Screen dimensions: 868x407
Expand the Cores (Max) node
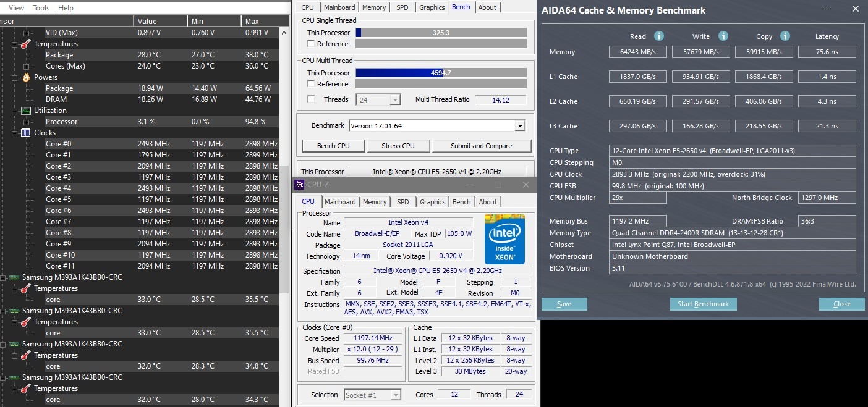click(x=27, y=66)
